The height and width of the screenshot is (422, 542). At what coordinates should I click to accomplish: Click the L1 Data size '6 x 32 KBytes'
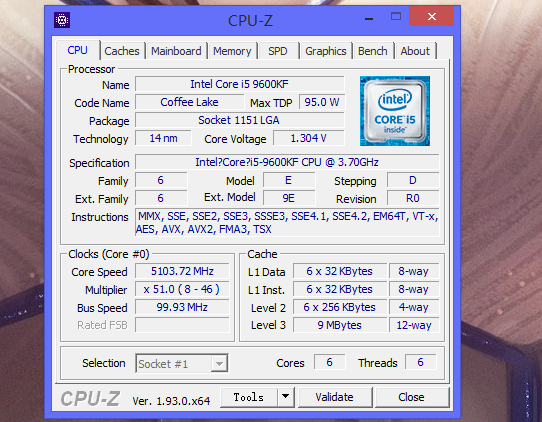(339, 271)
